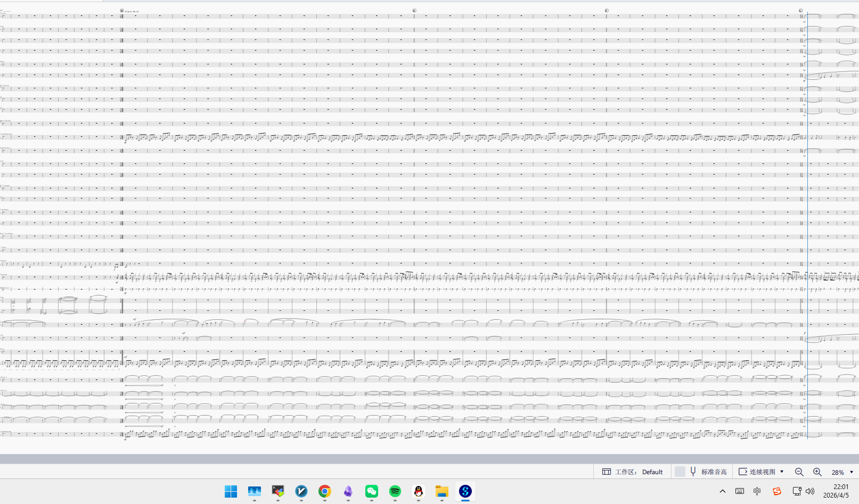
Task: Open WeChat from the taskbar
Action: point(372,491)
